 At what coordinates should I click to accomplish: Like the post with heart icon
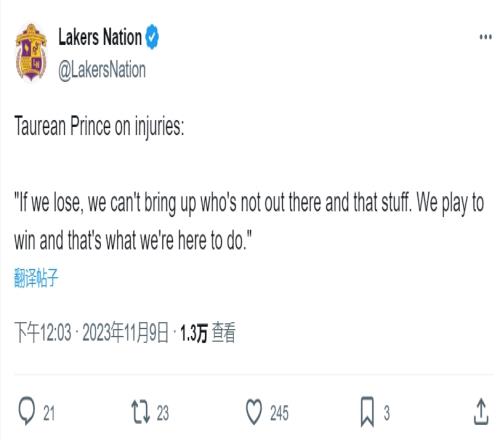[254, 412]
